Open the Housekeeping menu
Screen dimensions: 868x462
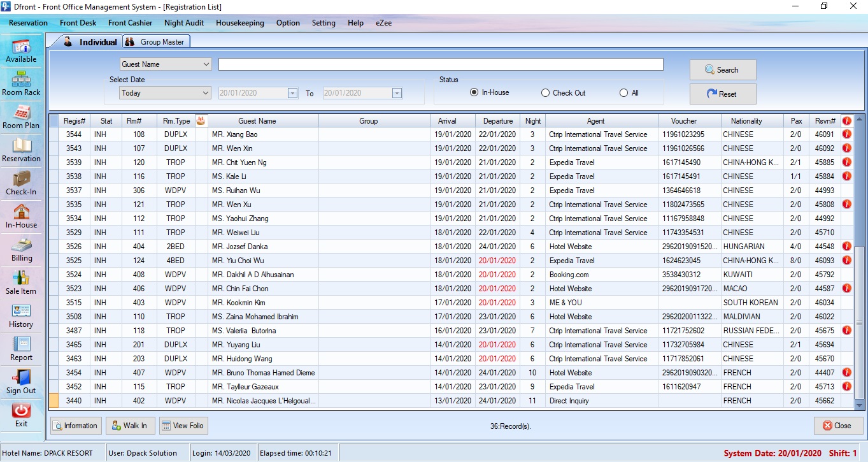pyautogui.click(x=240, y=23)
